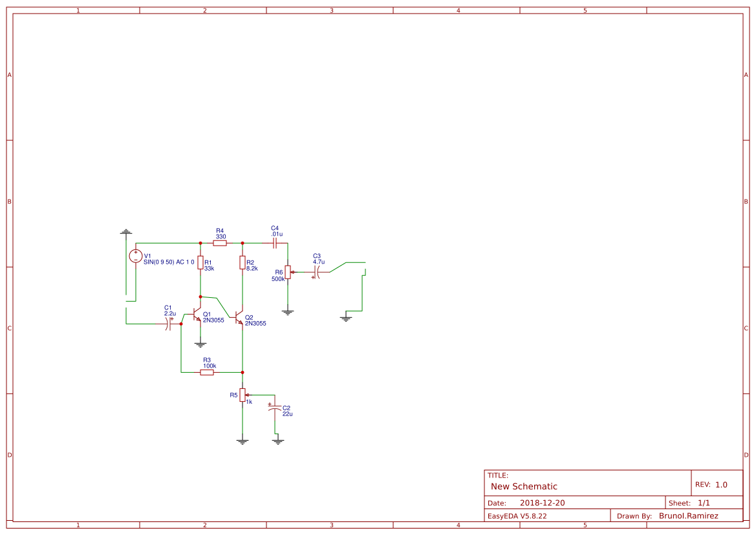Select capacitor C4 .01u symbol

click(x=275, y=244)
